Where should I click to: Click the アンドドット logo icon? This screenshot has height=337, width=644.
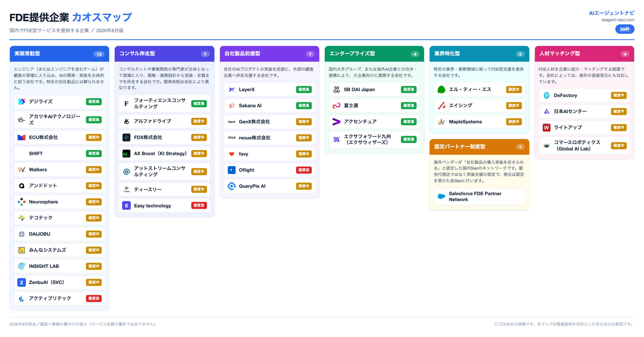(22, 186)
